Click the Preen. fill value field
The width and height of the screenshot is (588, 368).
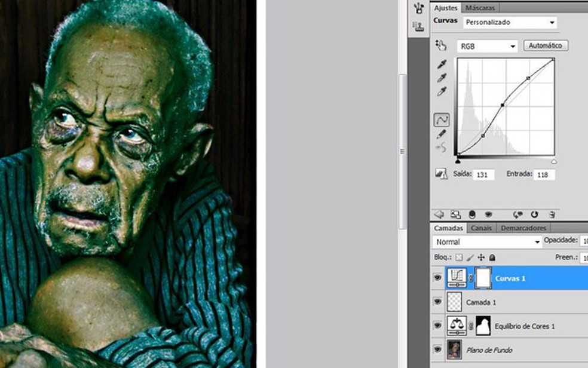coord(584,258)
